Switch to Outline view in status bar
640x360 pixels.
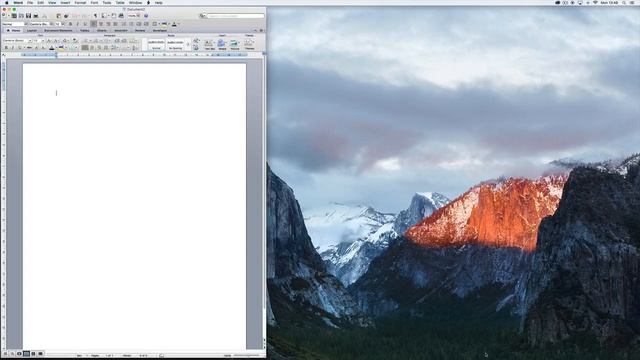click(12, 354)
